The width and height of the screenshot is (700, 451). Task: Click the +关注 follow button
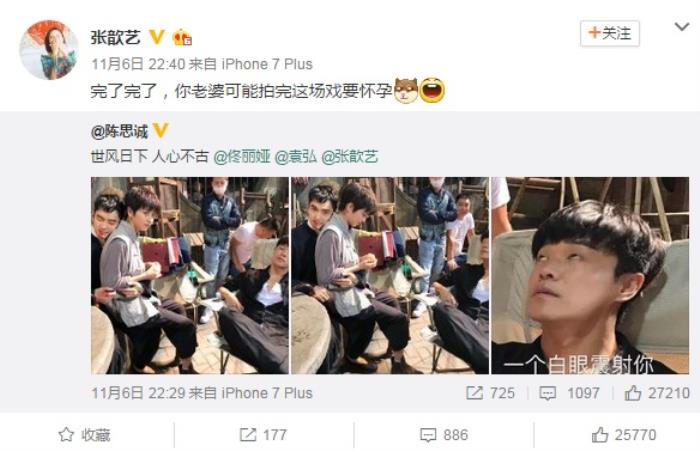click(x=610, y=33)
